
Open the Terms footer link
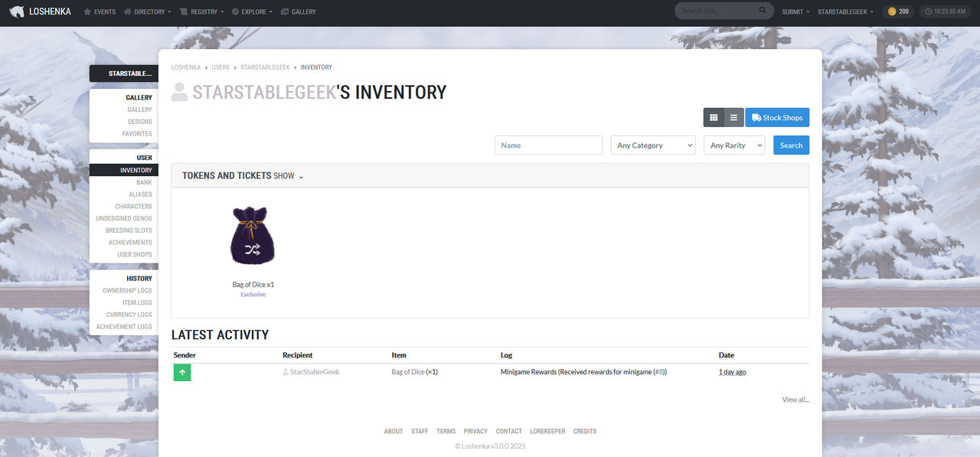coord(446,432)
